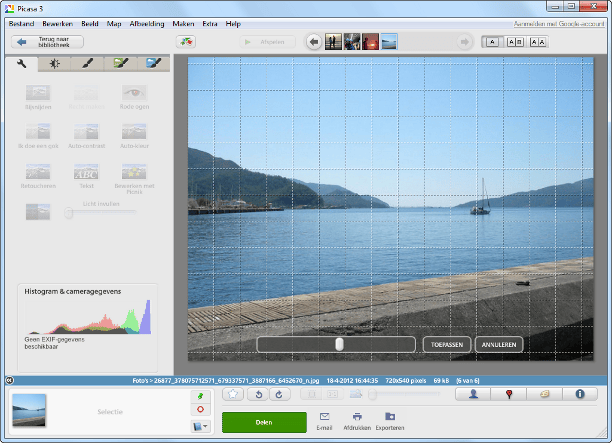Viewport: 612px width, 443px height.
Task: Click the Auto-contrast tool
Action: pos(86,135)
